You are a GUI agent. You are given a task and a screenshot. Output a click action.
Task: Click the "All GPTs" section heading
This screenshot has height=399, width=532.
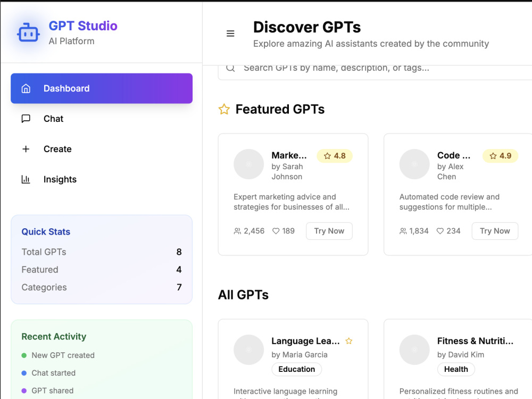243,295
